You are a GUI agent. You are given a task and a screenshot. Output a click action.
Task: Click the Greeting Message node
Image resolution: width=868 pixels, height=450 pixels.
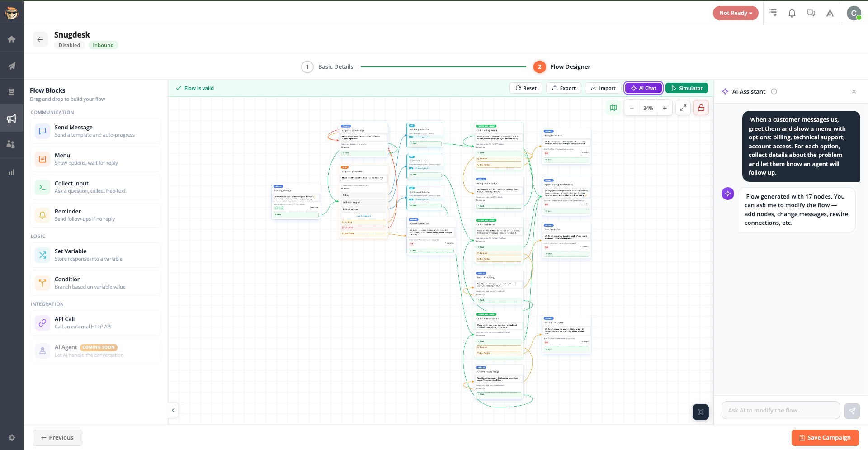pyautogui.click(x=296, y=202)
